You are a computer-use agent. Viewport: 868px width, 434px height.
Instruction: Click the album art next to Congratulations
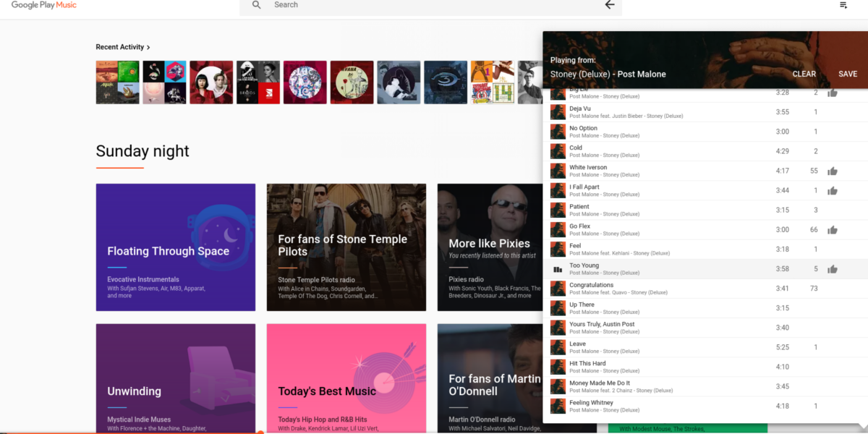(558, 289)
